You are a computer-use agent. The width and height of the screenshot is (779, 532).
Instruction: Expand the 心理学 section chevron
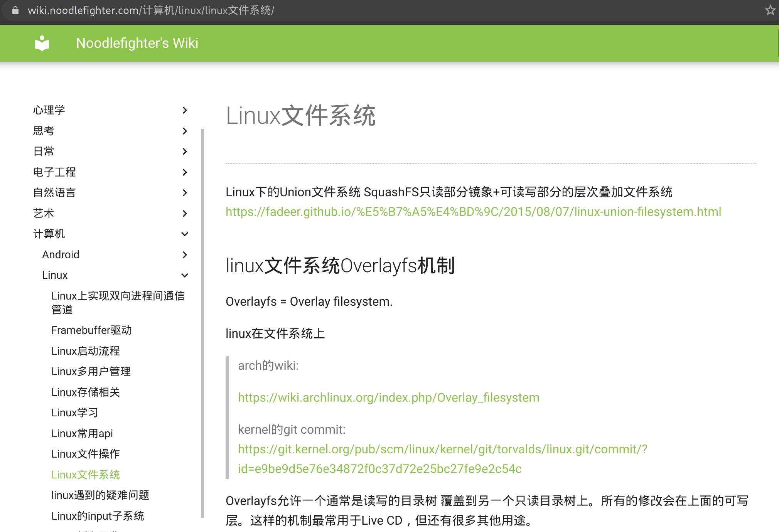pos(185,110)
